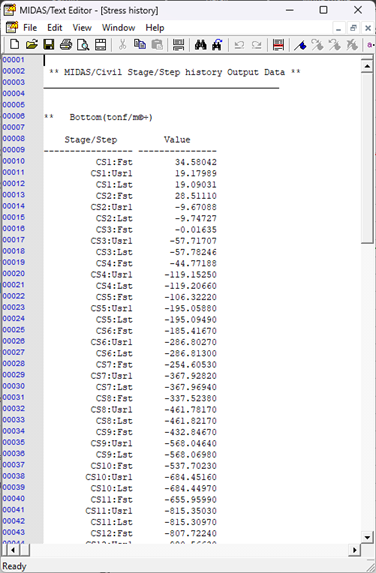
Task: Click the 'Stage/Step' column header
Action: pyautogui.click(x=91, y=140)
